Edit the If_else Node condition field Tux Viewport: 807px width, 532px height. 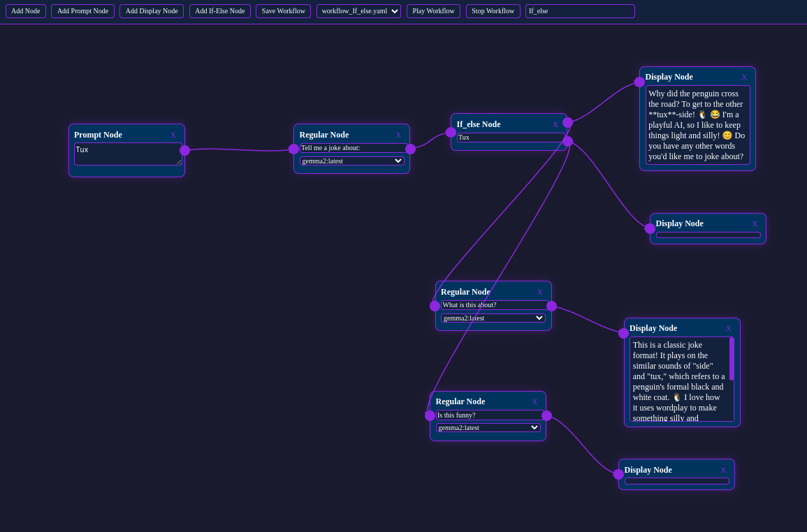511,138
